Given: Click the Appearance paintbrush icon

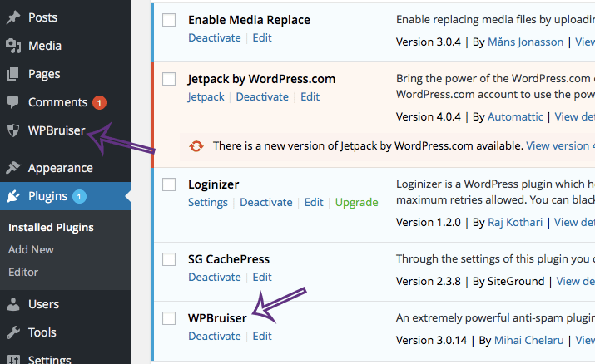Looking at the screenshot, I should 13,168.
